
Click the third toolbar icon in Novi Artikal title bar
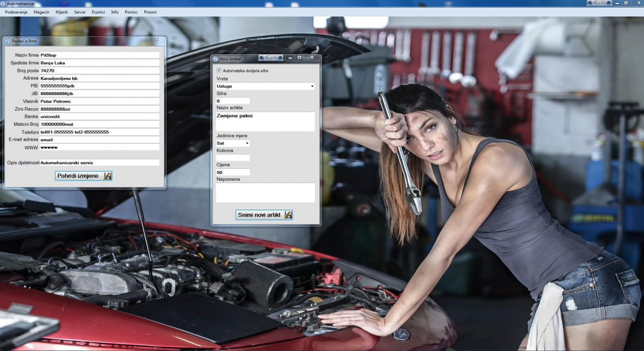(x=274, y=58)
